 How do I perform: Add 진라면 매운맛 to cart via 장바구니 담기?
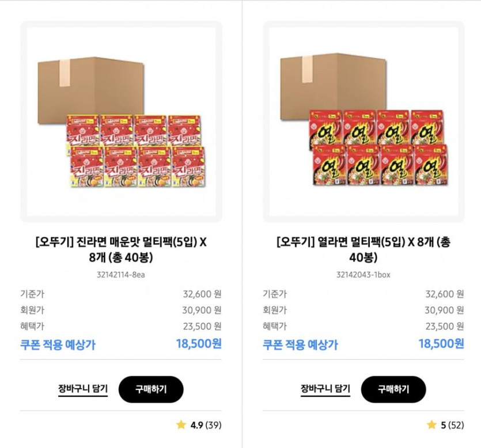[x=83, y=389]
